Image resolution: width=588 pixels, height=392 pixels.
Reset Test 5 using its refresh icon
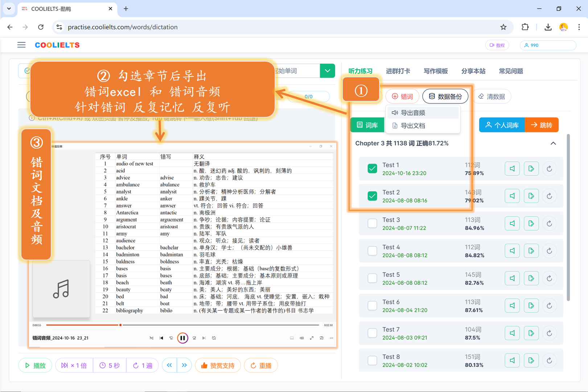click(549, 278)
